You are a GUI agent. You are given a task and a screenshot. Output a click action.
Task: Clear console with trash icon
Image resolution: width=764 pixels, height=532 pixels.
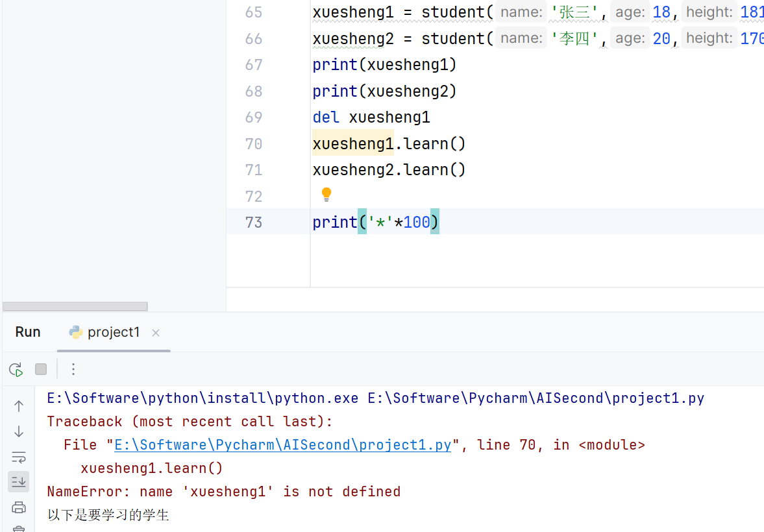[19, 529]
